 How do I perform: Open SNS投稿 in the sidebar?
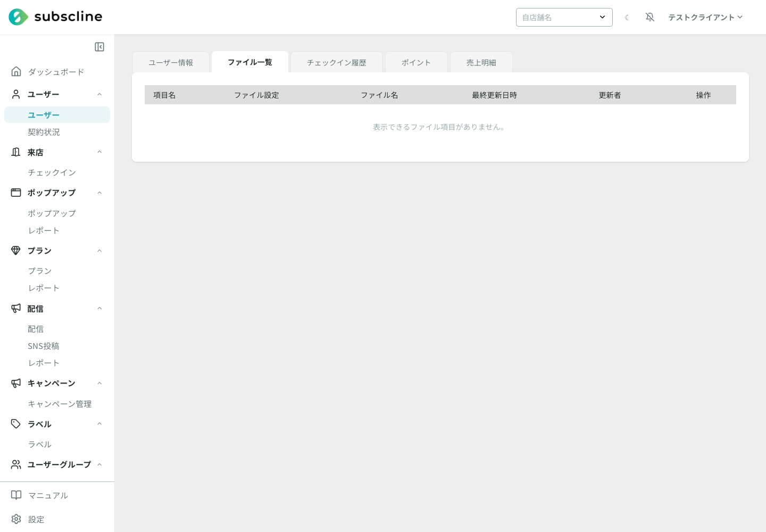[44, 346]
